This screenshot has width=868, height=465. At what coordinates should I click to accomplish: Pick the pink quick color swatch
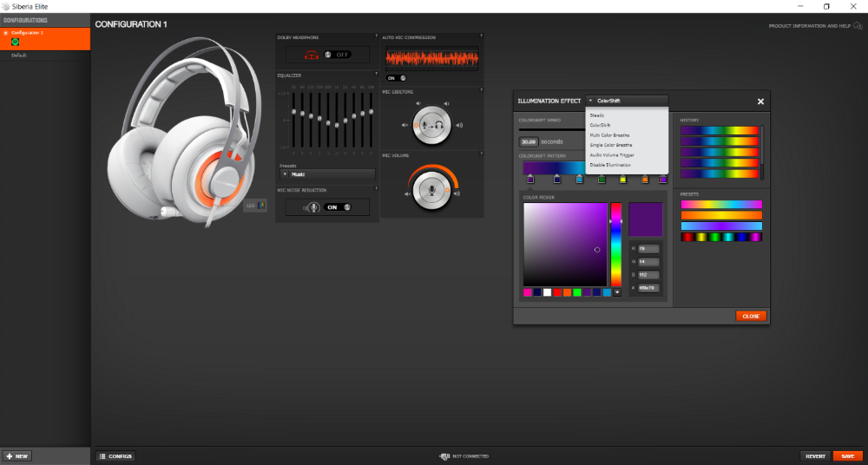[x=528, y=292]
